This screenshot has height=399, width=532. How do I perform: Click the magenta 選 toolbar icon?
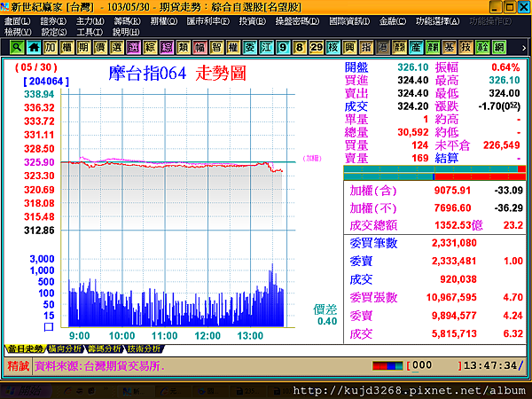pyautogui.click(x=133, y=47)
